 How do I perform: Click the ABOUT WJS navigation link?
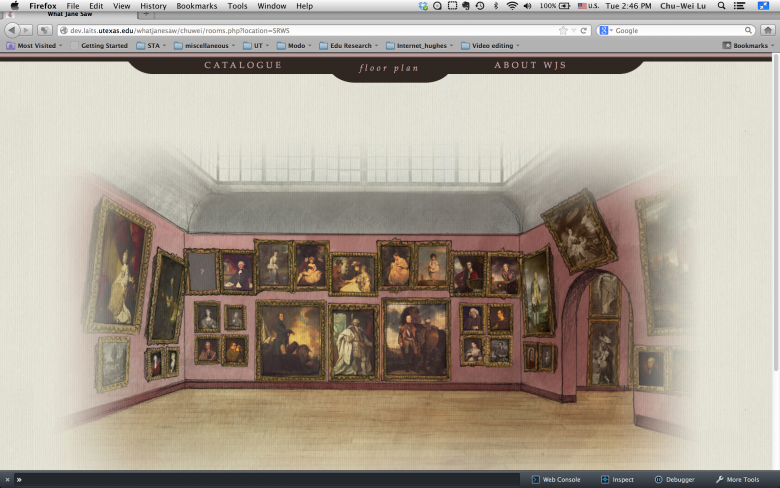tap(530, 65)
